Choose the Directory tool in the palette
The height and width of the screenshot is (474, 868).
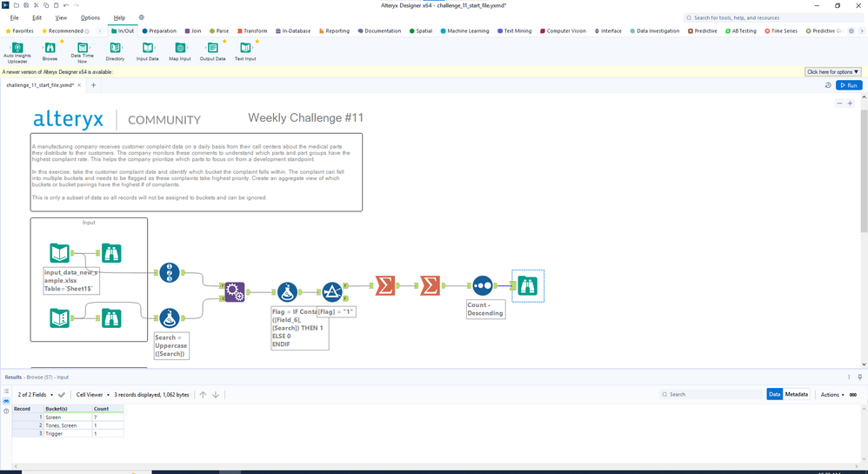coord(115,51)
